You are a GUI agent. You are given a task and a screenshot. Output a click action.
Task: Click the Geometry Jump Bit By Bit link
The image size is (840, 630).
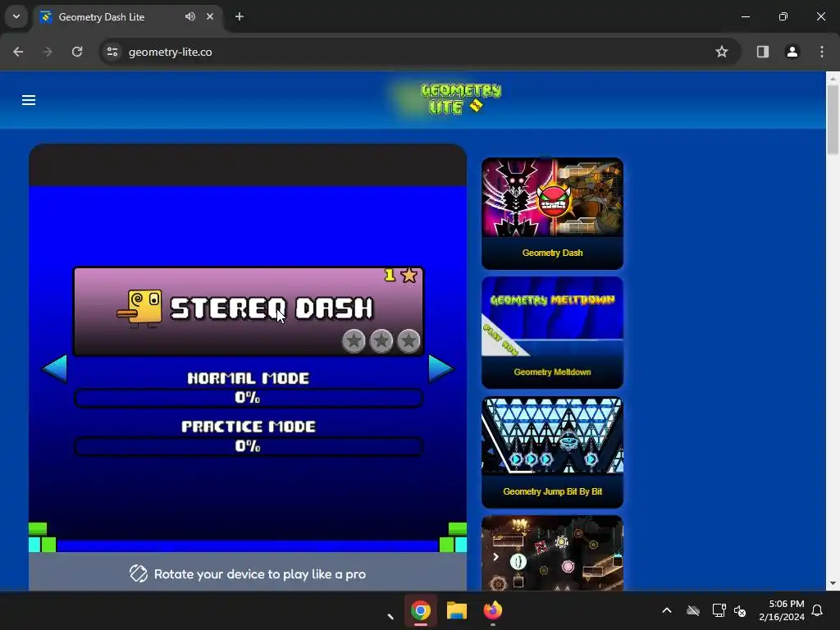coord(552,491)
